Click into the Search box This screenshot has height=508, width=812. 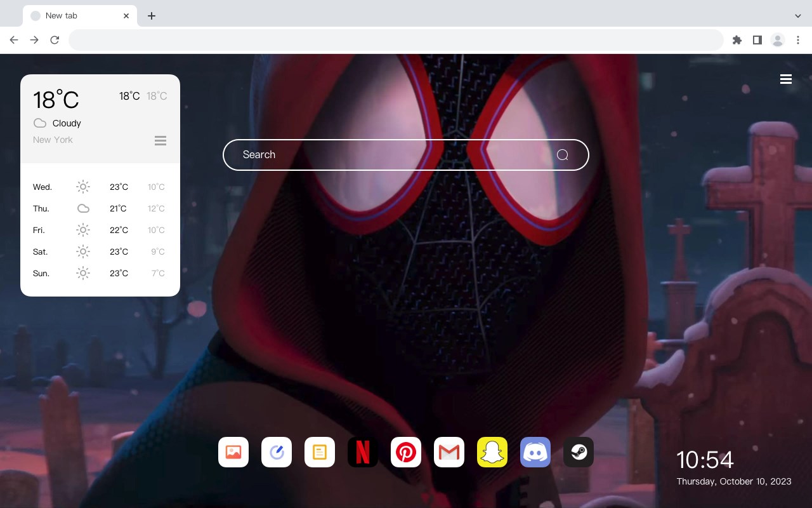coord(406,155)
